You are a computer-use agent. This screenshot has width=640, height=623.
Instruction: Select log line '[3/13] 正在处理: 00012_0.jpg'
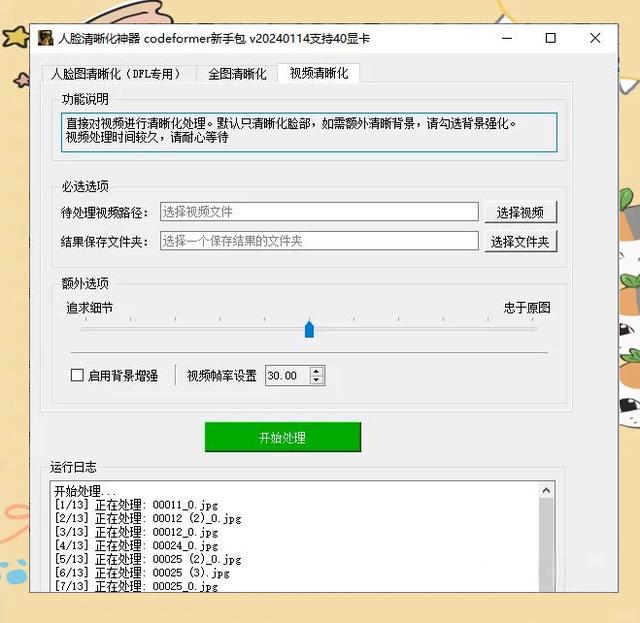136,532
